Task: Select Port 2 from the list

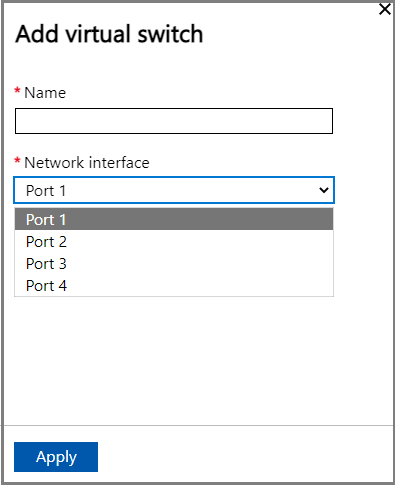Action: (x=174, y=242)
